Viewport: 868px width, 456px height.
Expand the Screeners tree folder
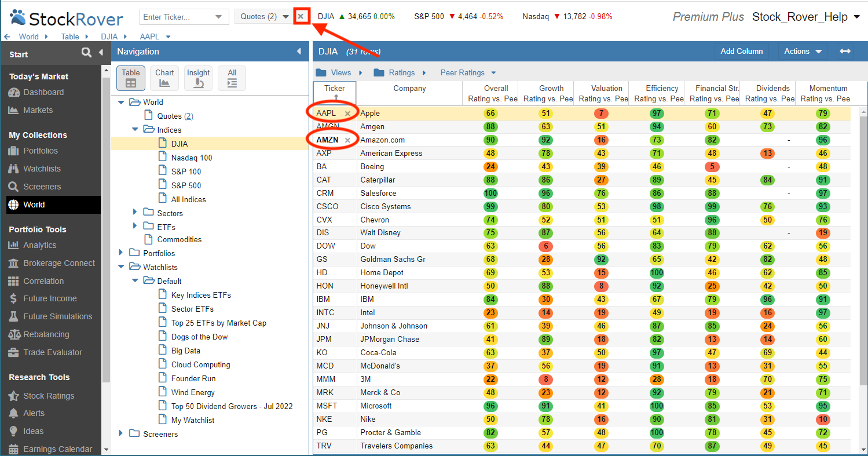[x=121, y=433]
